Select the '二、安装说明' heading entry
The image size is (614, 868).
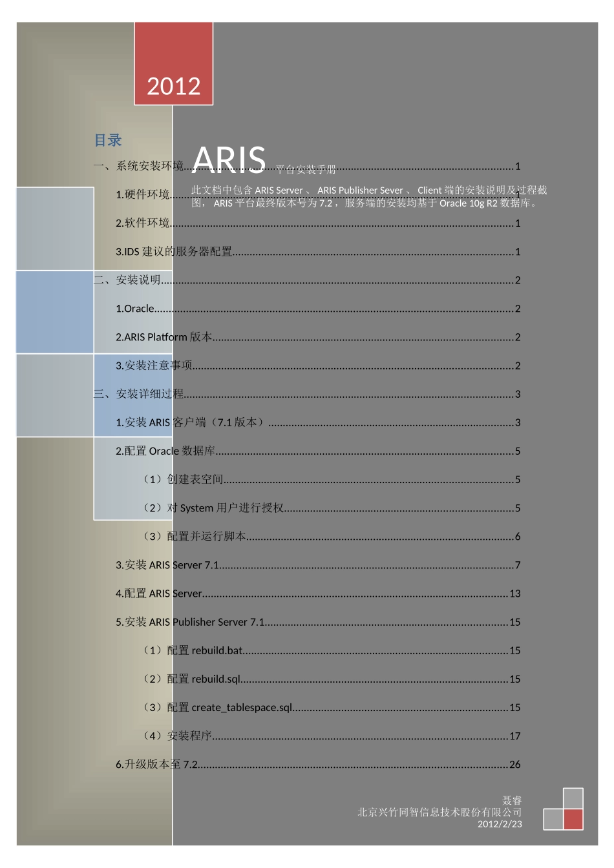click(x=307, y=280)
